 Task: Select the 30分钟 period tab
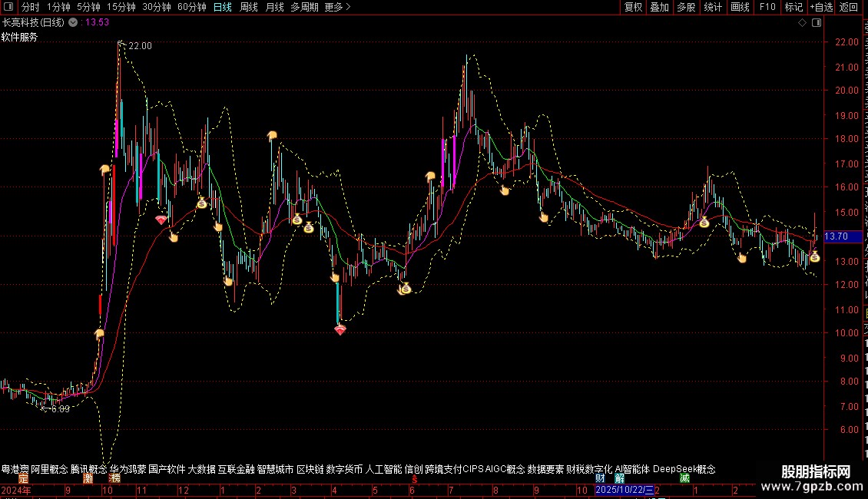pyautogui.click(x=157, y=7)
